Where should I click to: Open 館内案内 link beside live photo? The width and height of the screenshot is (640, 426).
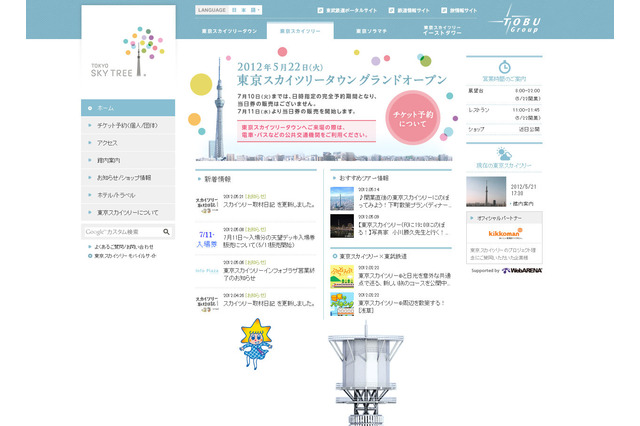click(523, 203)
